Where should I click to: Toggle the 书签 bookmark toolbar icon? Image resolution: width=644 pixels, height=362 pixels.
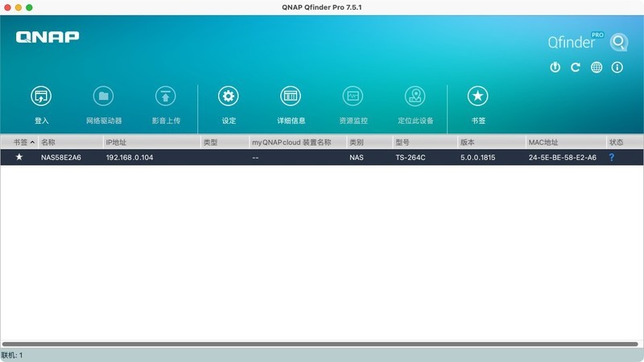(x=477, y=96)
